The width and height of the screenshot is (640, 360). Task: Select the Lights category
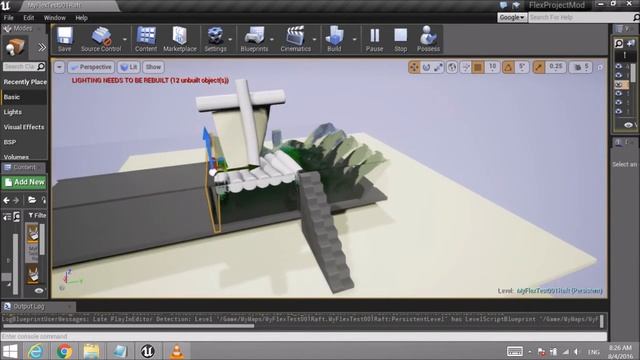(24, 112)
